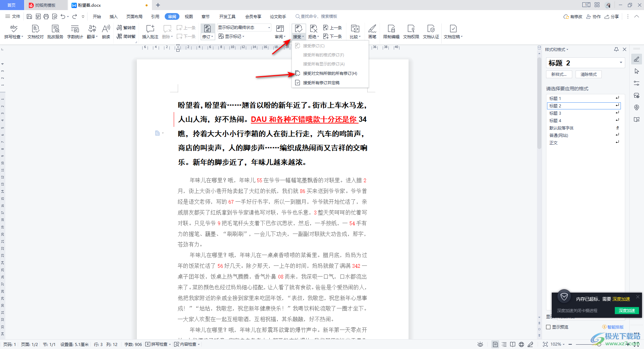Switch to the 页面布局 ribbon tab
This screenshot has height=349, width=644.
(x=135, y=16)
